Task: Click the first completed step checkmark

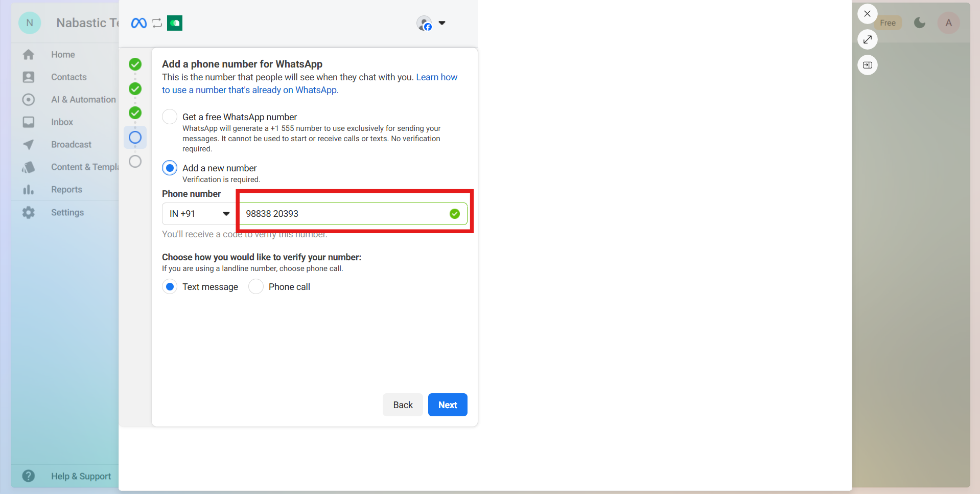Action: click(135, 64)
